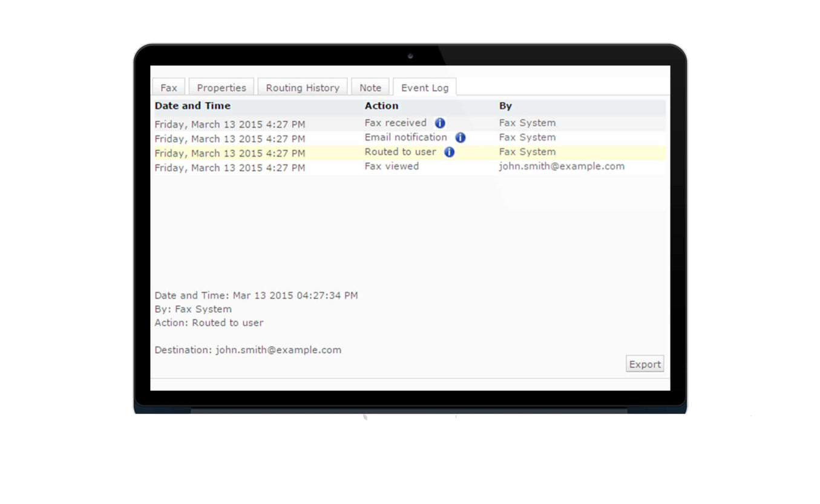Select the Note tab

click(x=370, y=88)
